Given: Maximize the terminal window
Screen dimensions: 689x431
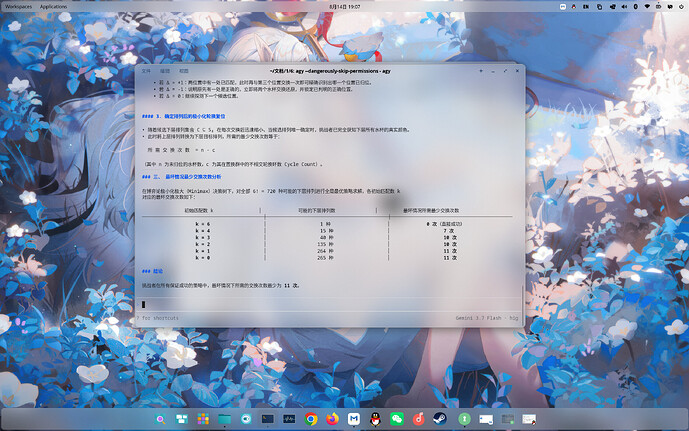Looking at the screenshot, I should coord(505,71).
